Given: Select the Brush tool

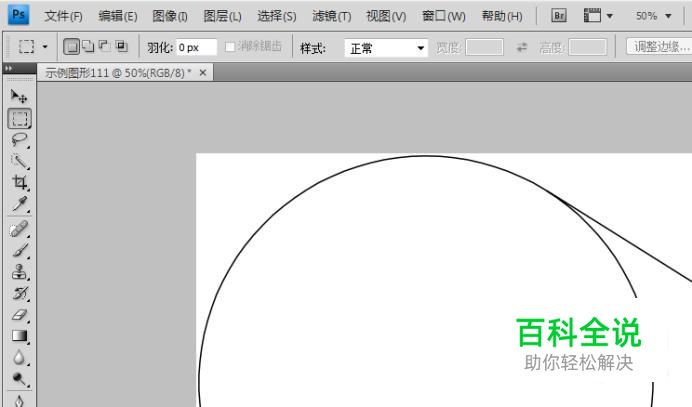Looking at the screenshot, I should tap(19, 250).
